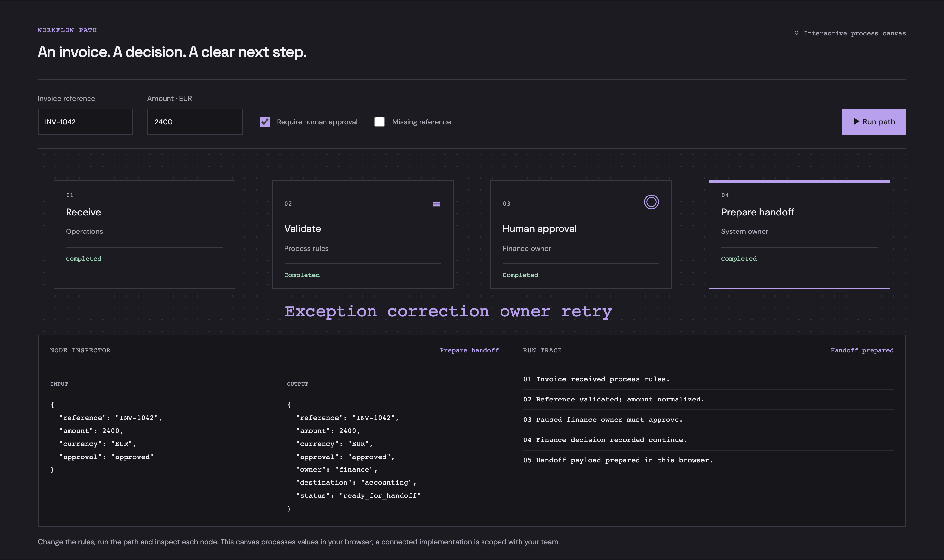The image size is (944, 560).
Task: Click the 'Completed' status on Prepare handoff node
Action: click(x=738, y=258)
